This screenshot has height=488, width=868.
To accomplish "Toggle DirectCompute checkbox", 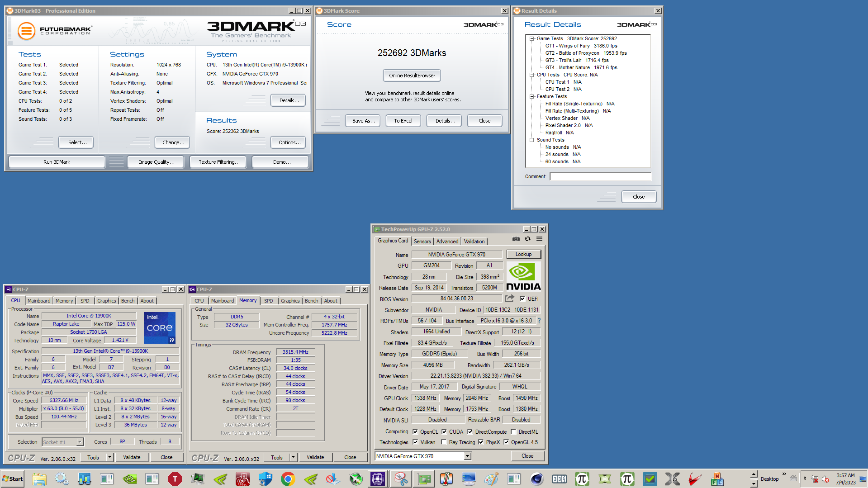I will pos(470,431).
